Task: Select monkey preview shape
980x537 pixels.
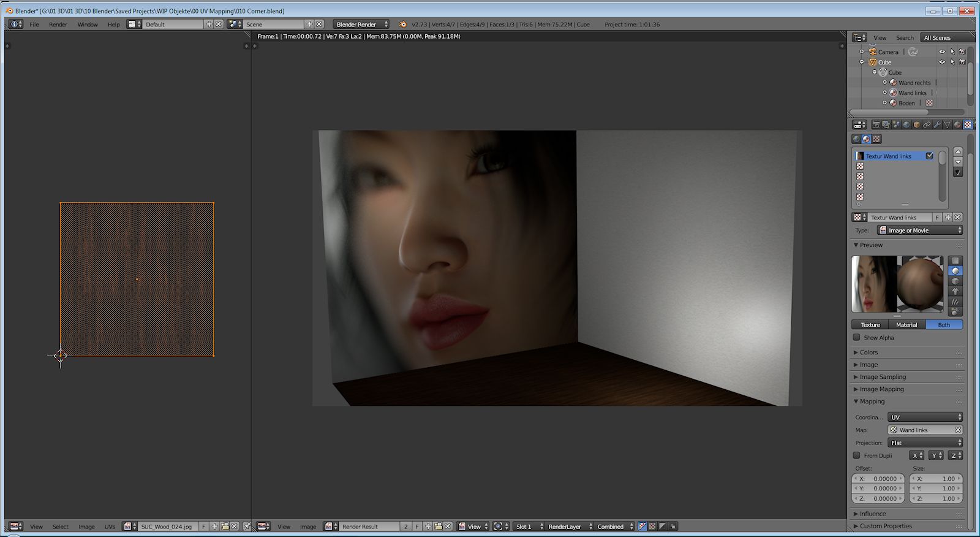Action: click(955, 292)
